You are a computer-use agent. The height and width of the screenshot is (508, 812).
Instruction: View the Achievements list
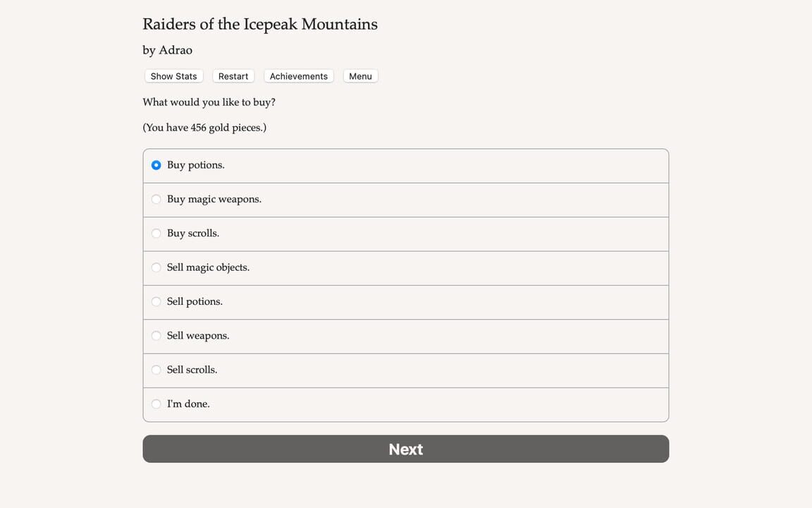click(298, 75)
